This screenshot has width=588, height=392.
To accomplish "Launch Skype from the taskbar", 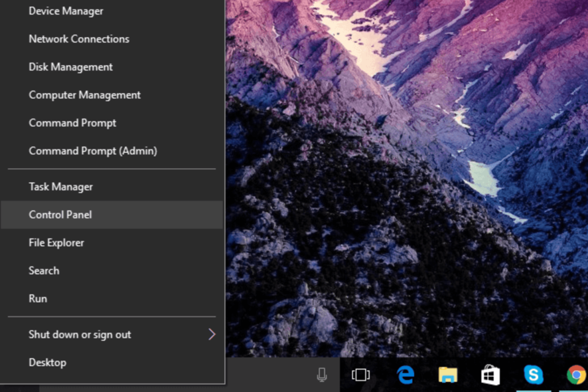I will [533, 375].
